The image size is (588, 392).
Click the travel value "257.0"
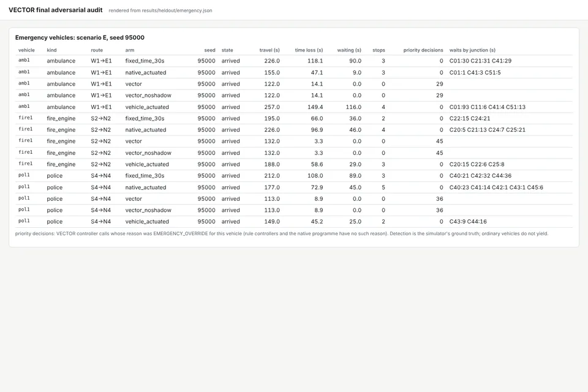tap(272, 107)
